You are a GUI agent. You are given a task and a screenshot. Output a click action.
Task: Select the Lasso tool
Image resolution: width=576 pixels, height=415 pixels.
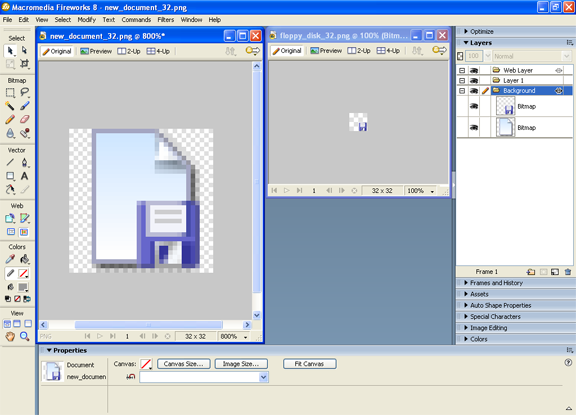click(24, 93)
